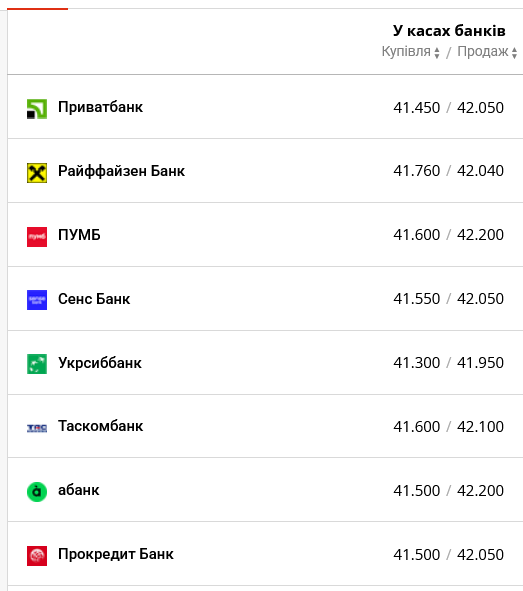Click the red Прокредит Банк logo

(x=37, y=556)
